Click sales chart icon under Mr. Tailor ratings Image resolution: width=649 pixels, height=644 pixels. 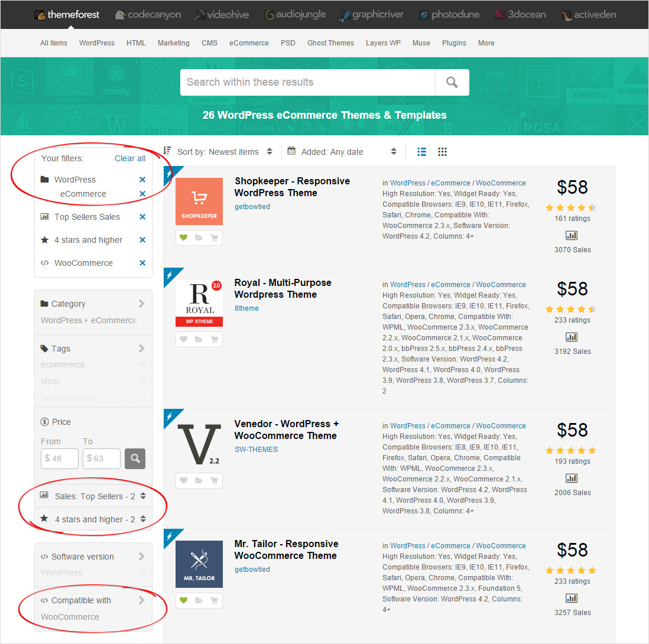(x=571, y=598)
